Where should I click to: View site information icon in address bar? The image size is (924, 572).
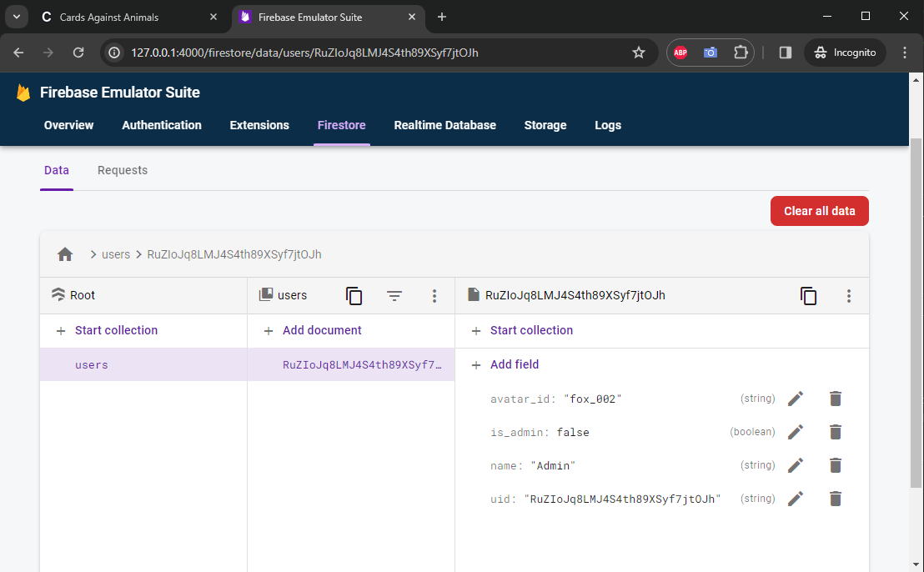click(114, 53)
